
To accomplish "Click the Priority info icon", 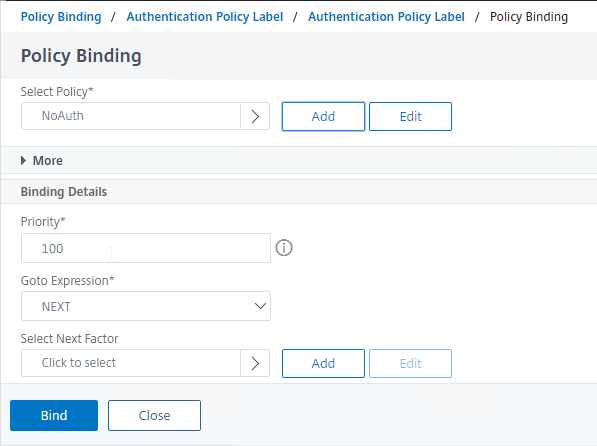I will (284, 248).
